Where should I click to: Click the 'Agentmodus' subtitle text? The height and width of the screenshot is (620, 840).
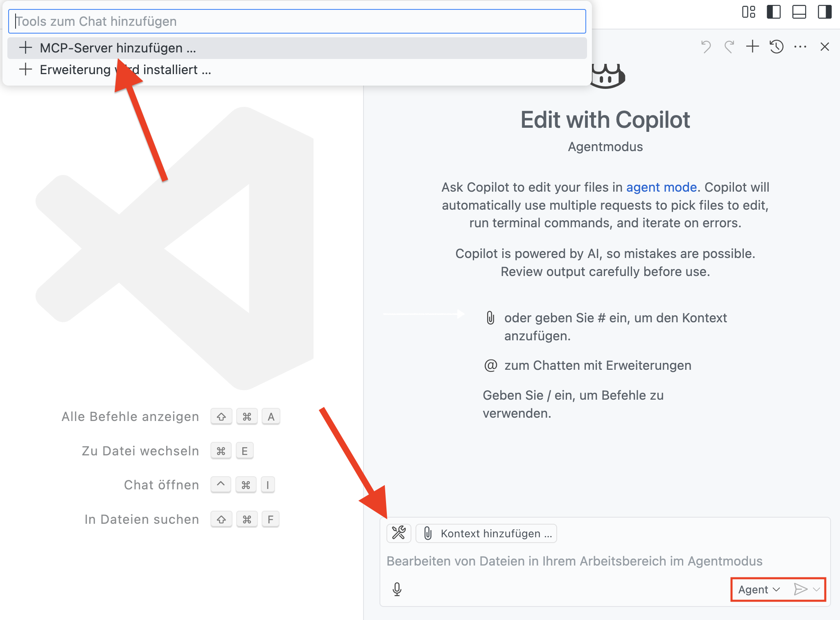coord(605,147)
